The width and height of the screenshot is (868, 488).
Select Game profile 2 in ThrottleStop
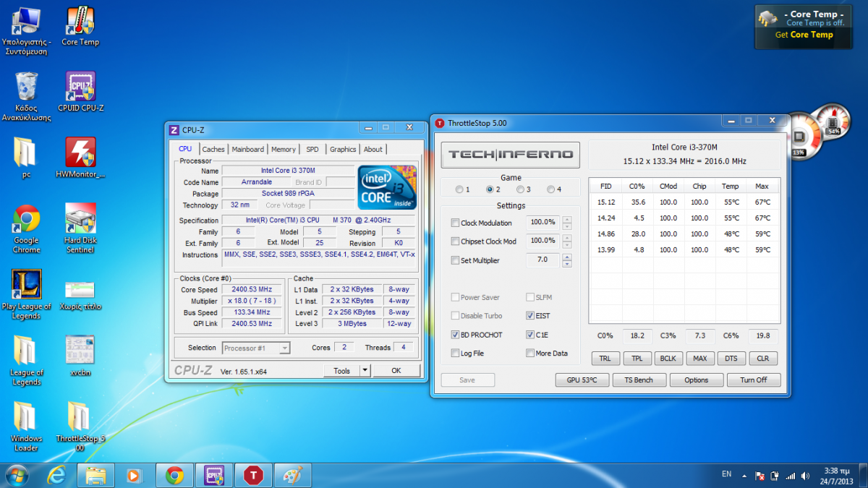(490, 189)
